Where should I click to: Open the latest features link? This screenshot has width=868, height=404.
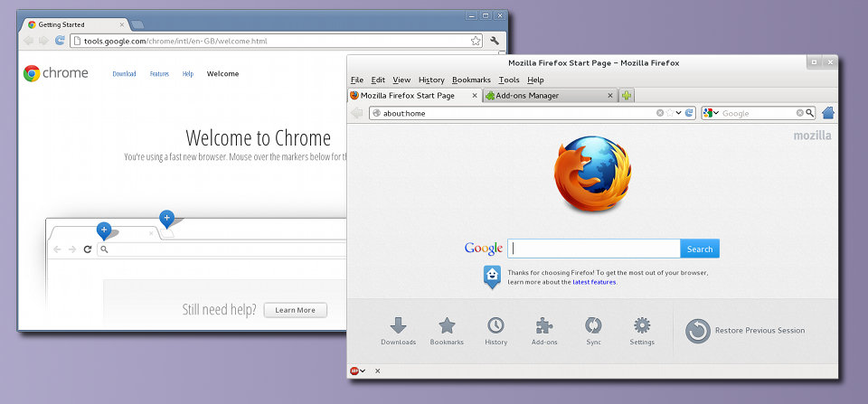tap(594, 282)
